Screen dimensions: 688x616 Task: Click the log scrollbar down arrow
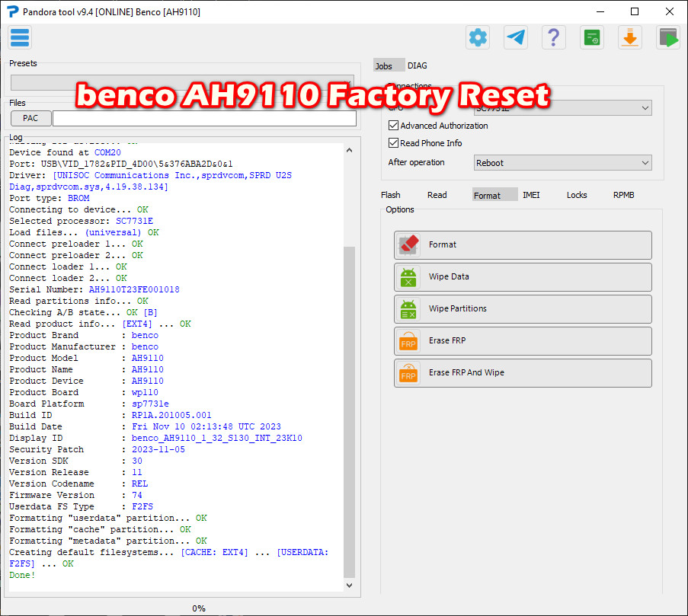[349, 586]
